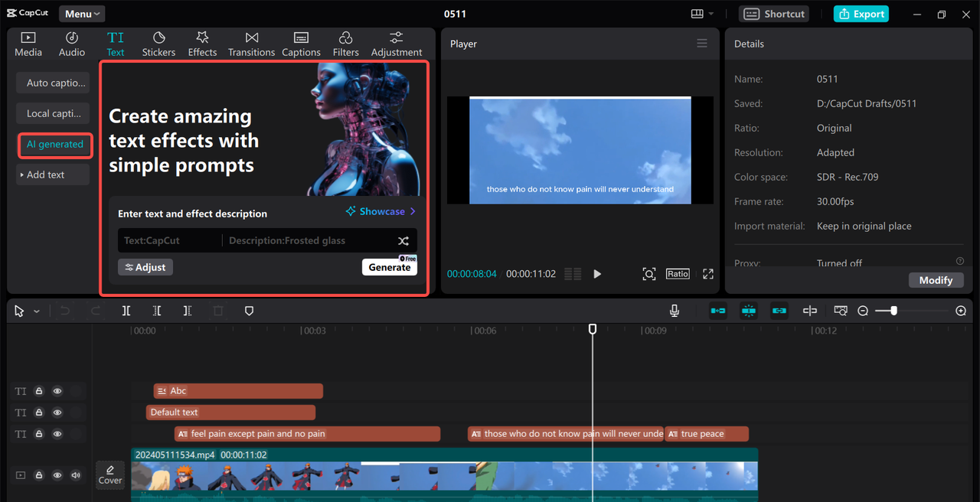Toggle linkage option
This screenshot has height=502, width=980.
tap(779, 311)
